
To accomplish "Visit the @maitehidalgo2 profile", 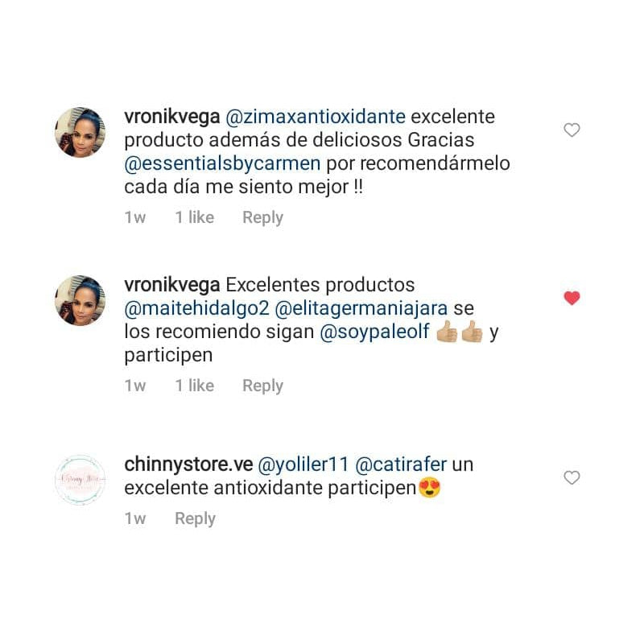I will pos(196,308).
